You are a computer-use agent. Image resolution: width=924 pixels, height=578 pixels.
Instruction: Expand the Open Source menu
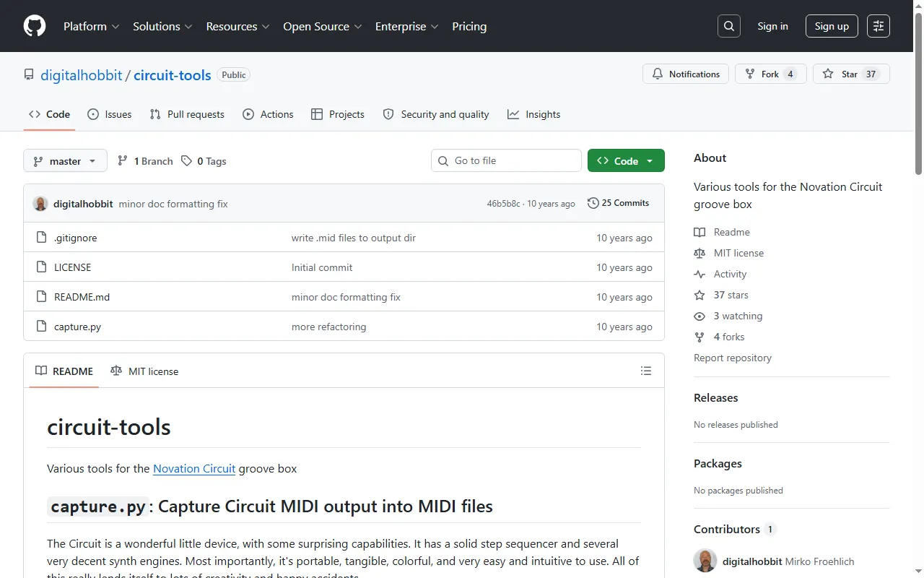pyautogui.click(x=322, y=26)
